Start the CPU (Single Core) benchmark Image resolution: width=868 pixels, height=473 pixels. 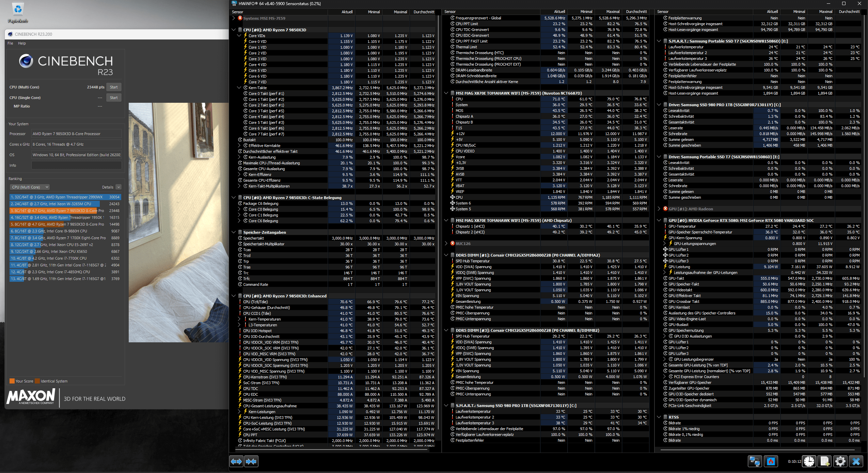pyautogui.click(x=114, y=98)
